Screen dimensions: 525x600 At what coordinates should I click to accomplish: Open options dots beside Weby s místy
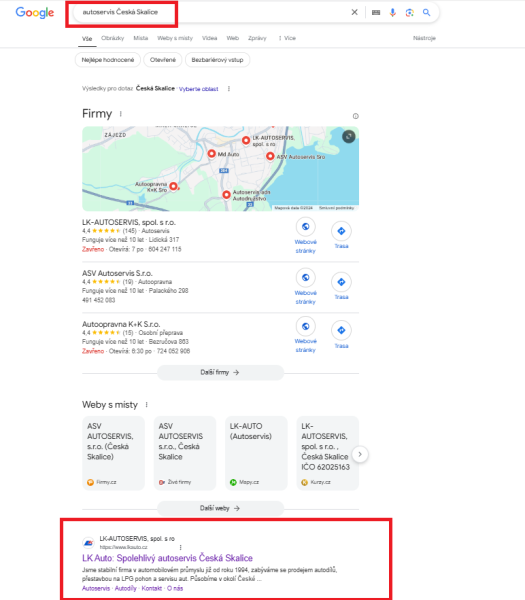(x=147, y=405)
